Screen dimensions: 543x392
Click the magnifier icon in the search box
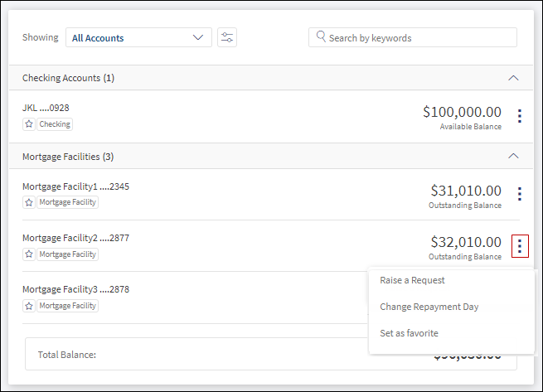[x=321, y=36]
